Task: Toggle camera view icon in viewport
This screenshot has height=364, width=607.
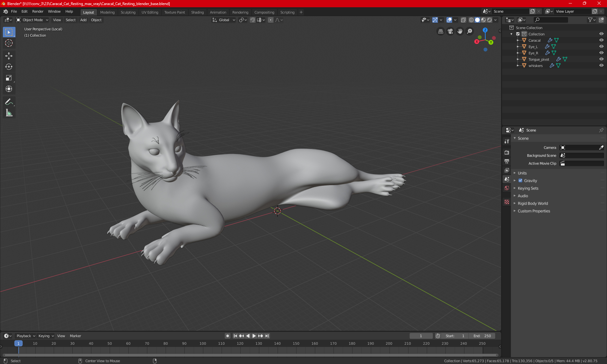Action: point(450,31)
